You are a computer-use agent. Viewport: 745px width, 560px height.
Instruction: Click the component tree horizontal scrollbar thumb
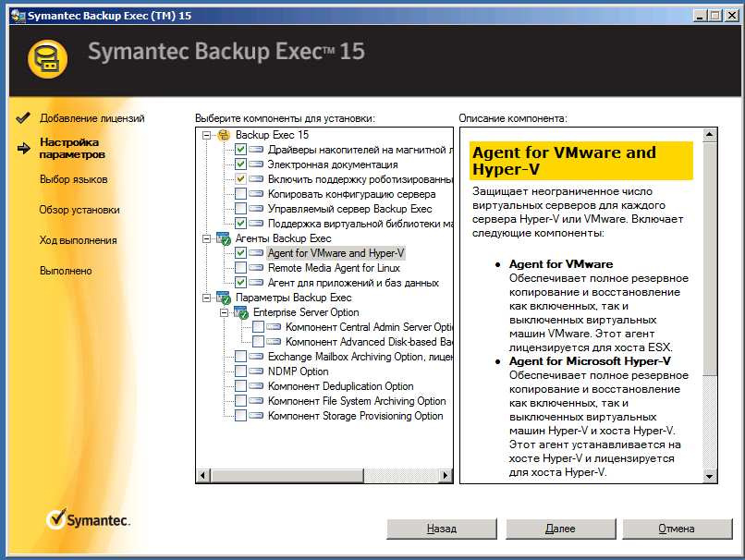[x=287, y=475]
